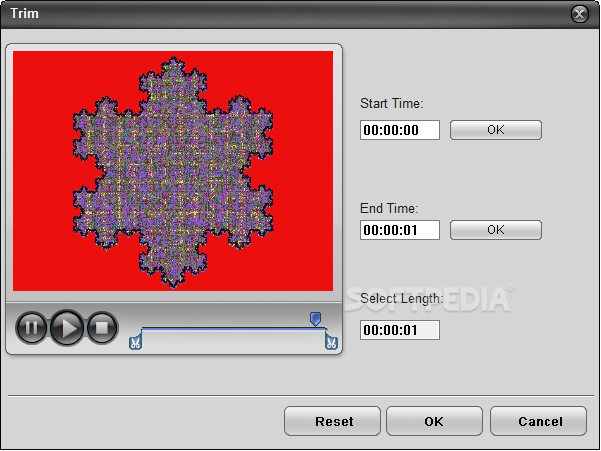Screen dimensions: 601x451
Task: Click the End Time label
Action: (389, 208)
